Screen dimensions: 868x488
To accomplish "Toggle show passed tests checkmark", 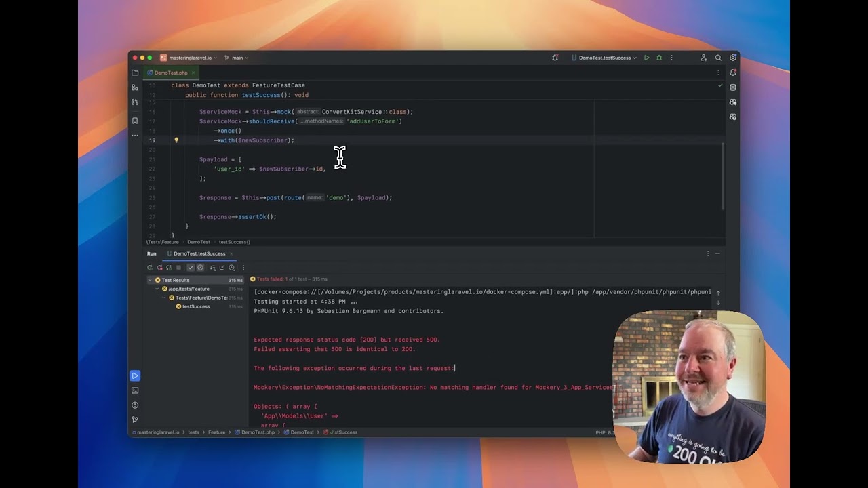I will (x=191, y=268).
